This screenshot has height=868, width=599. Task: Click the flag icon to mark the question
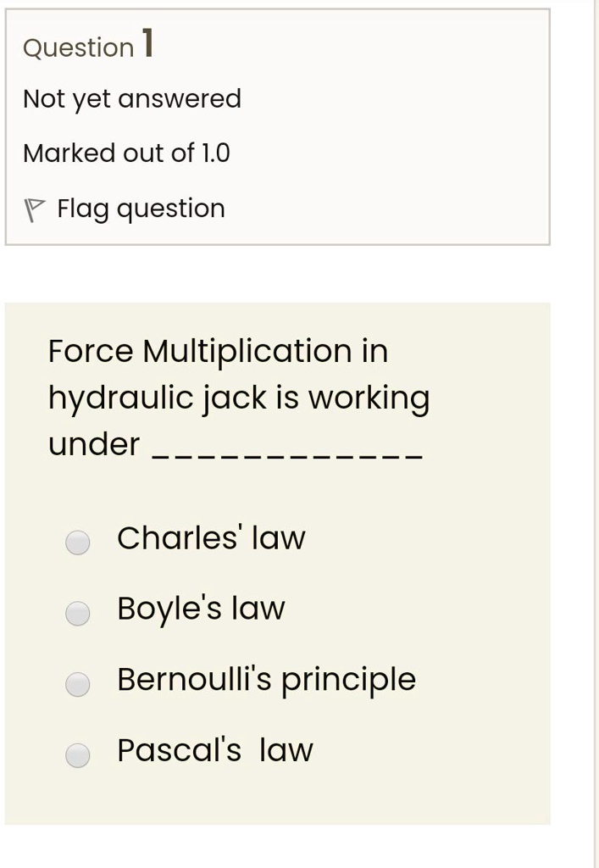[34, 206]
